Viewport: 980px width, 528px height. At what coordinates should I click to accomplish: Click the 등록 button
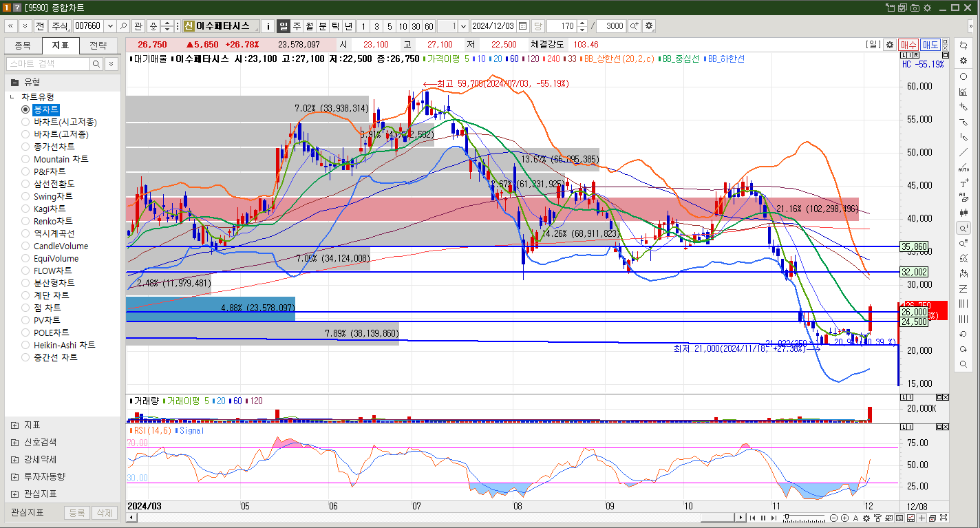point(77,513)
